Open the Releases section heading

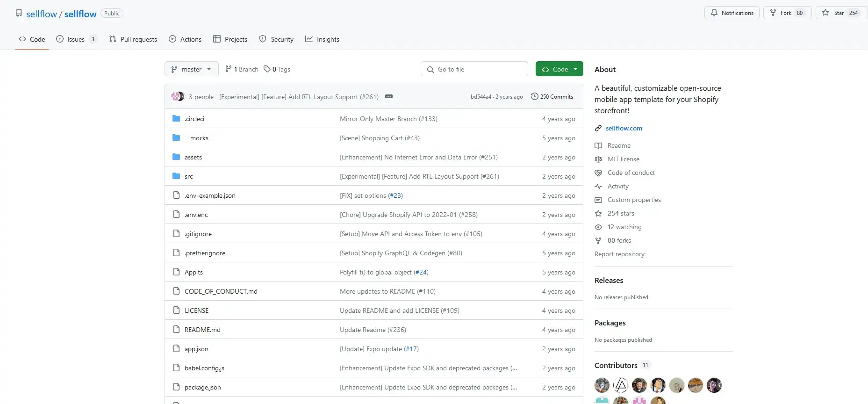(609, 281)
